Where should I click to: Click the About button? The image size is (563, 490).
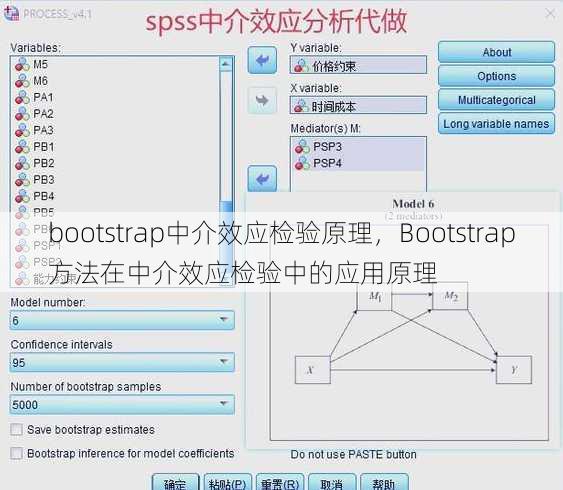click(x=496, y=52)
